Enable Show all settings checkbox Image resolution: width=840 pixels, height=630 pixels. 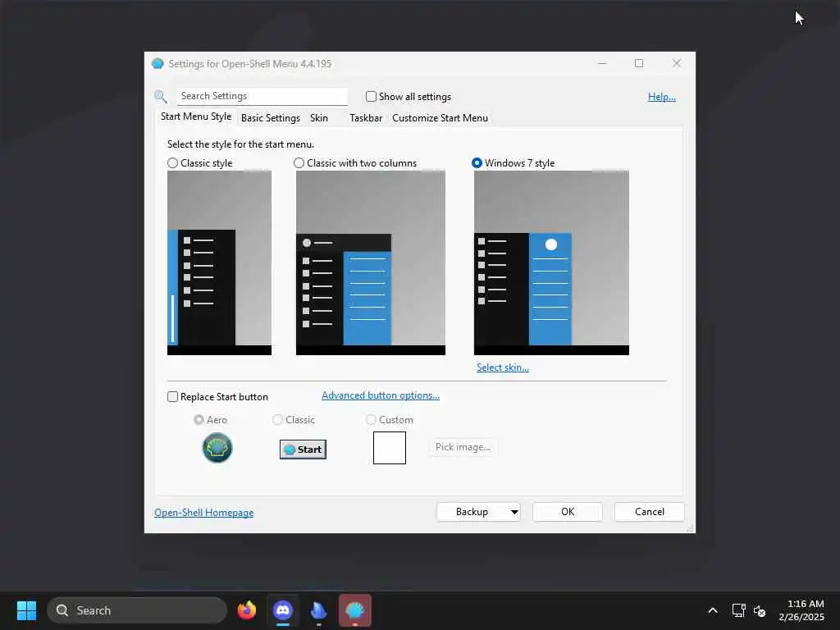[x=371, y=97]
